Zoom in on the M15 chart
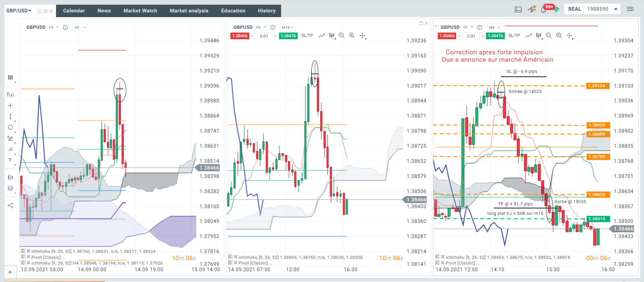The image size is (644, 282). coord(352,36)
